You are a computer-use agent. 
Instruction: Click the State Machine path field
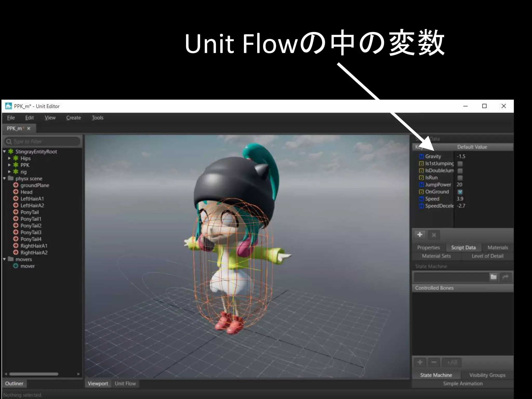point(451,277)
